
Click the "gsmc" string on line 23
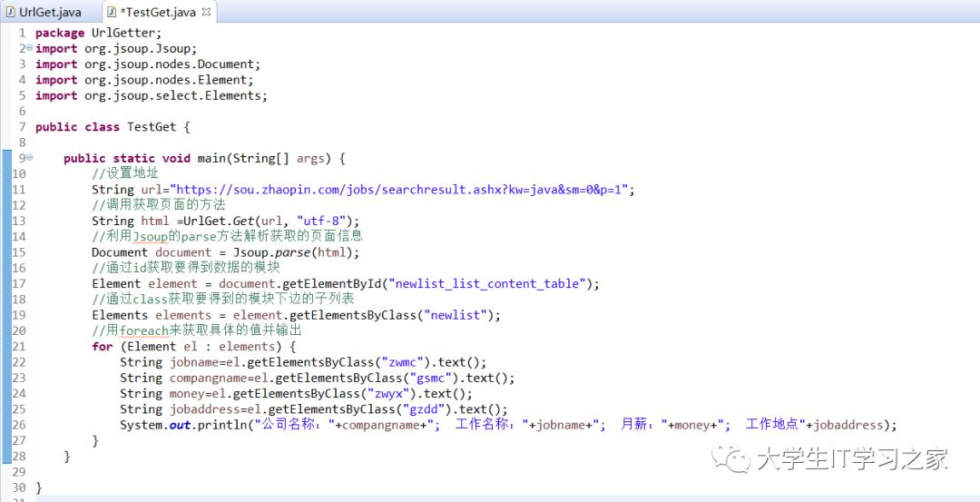[432, 378]
